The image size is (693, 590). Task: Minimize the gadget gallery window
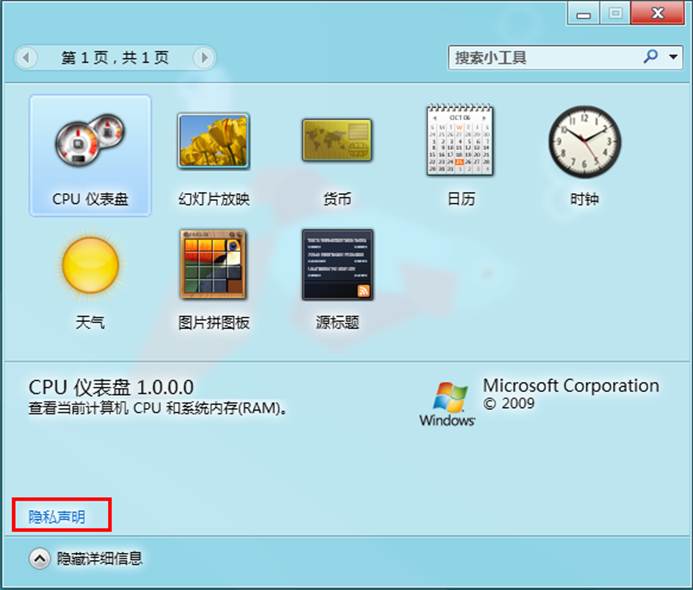click(584, 13)
